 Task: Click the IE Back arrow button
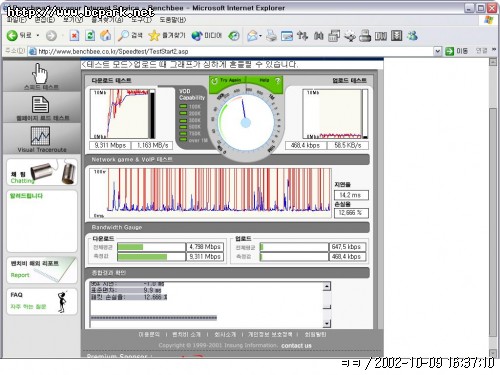(12, 35)
